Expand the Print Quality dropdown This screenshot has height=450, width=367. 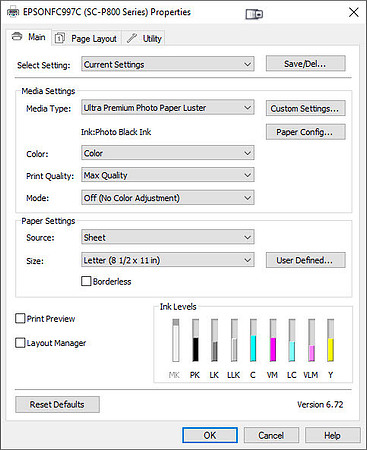[168, 175]
